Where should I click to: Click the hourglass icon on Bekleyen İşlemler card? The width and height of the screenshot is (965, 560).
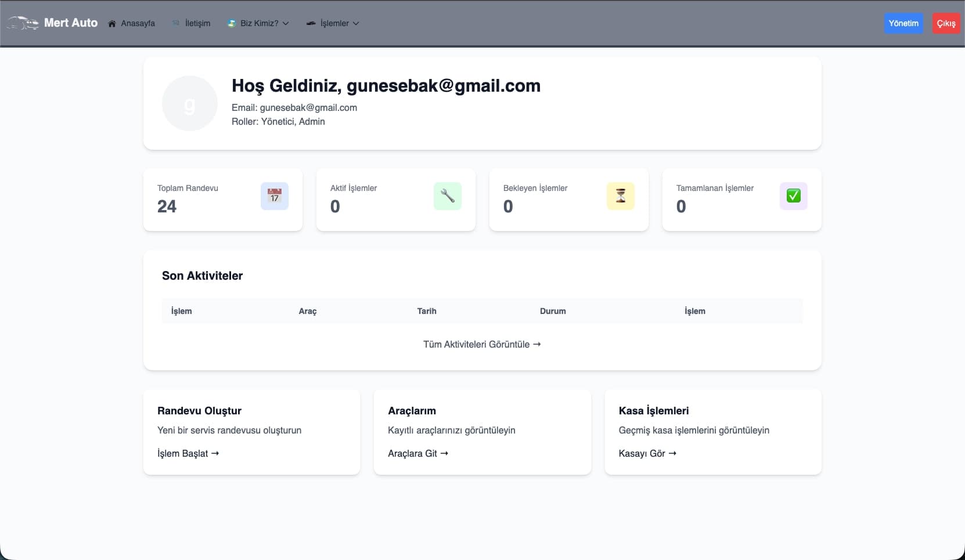620,196
